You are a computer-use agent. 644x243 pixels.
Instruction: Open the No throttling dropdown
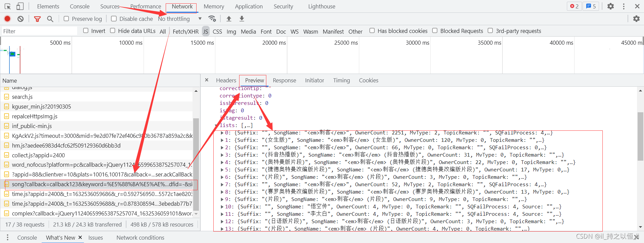(180, 19)
